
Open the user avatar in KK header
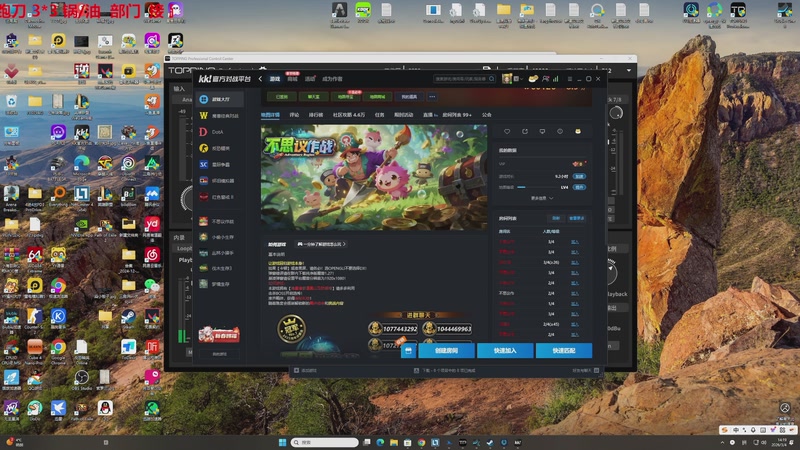tap(507, 79)
